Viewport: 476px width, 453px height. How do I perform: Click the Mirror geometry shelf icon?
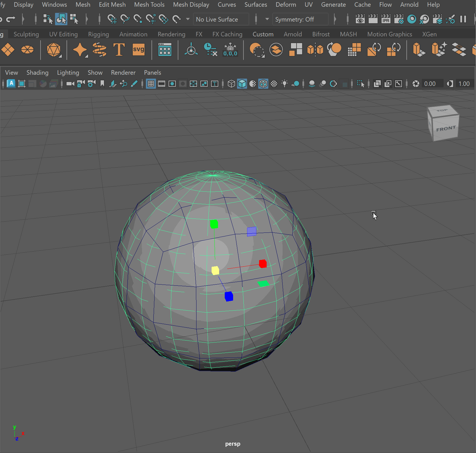315,50
